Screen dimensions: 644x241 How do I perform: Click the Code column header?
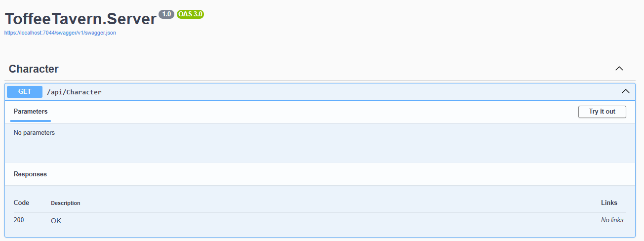[x=21, y=202]
